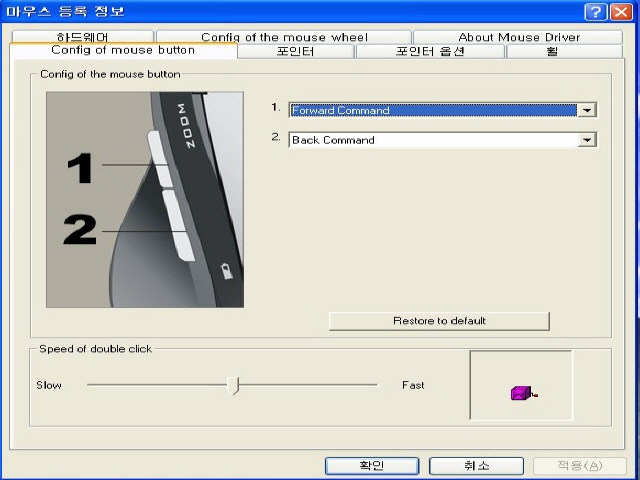Screen dimensions: 640x480
Task: Click the double click speed slider thumb
Action: tap(233, 385)
